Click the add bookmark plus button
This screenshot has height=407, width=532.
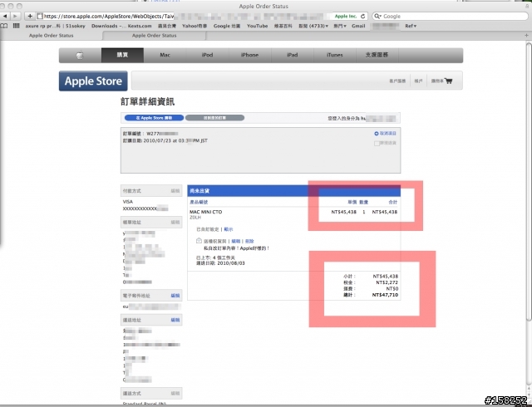click(x=30, y=16)
